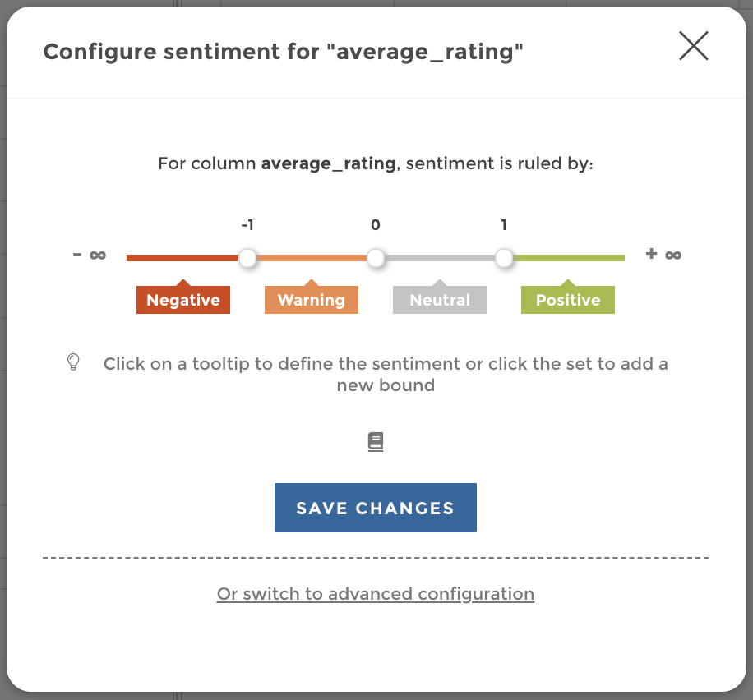Click the Neutral sentiment tooltip
The width and height of the screenshot is (753, 700).
(x=440, y=300)
